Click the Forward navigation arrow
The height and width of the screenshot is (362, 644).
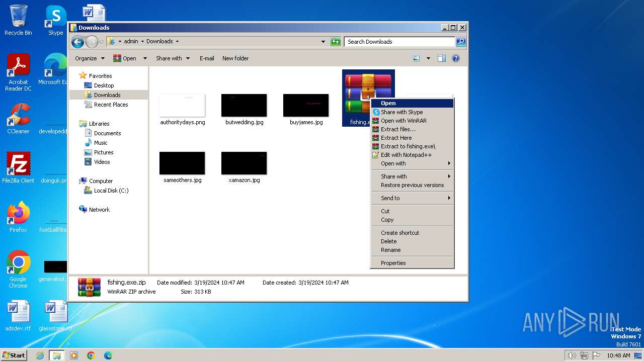[x=92, y=42]
